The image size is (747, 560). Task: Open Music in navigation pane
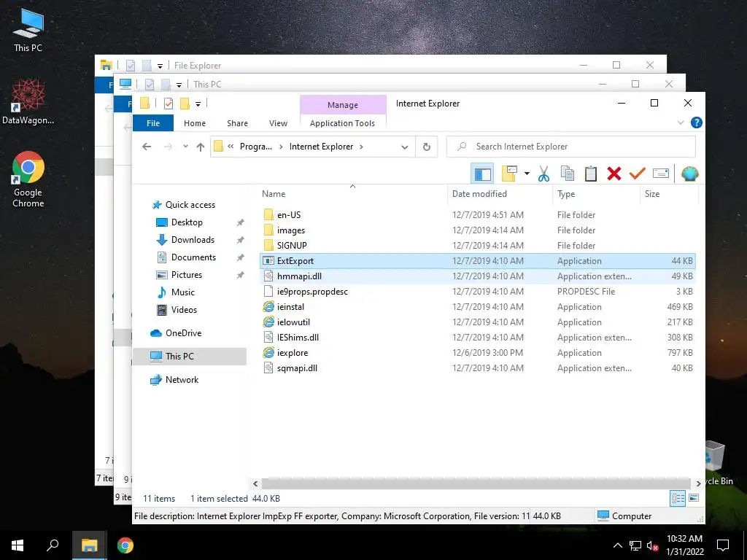[182, 292]
